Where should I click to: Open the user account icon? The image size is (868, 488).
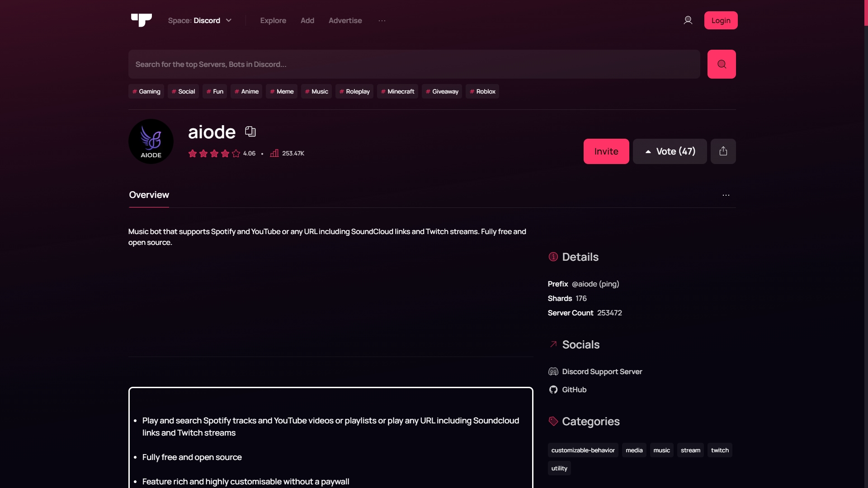pyautogui.click(x=688, y=20)
